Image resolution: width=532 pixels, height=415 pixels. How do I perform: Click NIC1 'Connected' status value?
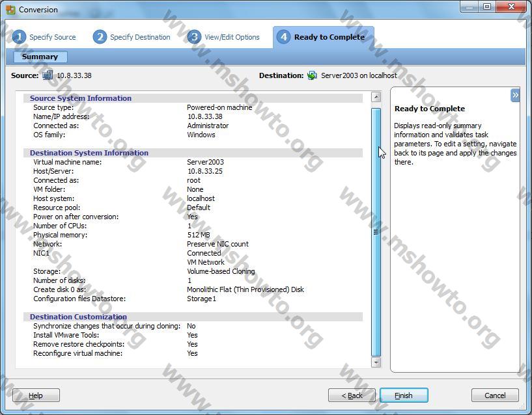(x=204, y=253)
